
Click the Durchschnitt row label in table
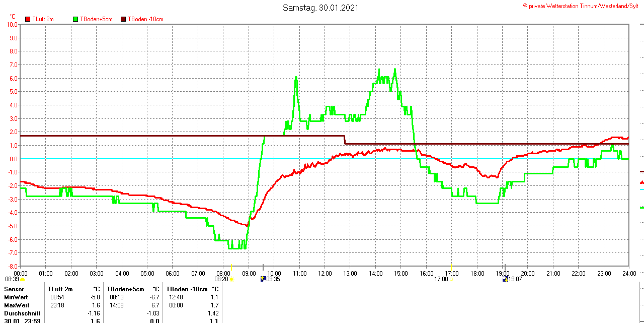22,313
